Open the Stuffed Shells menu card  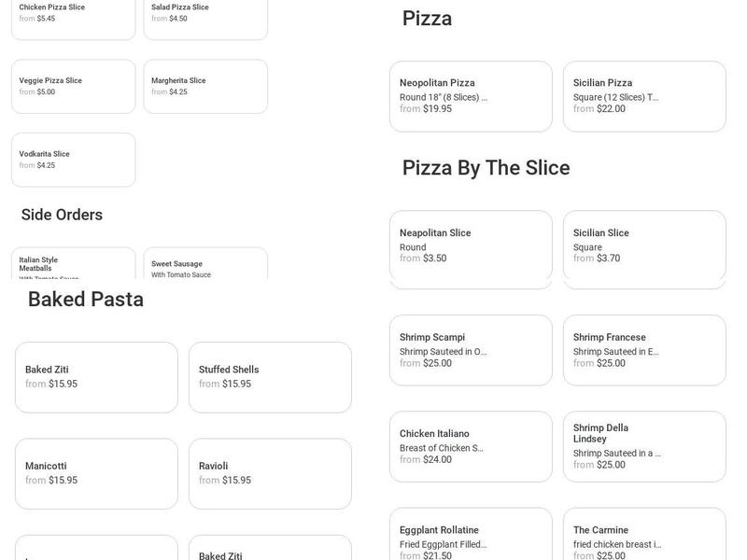pos(270,377)
